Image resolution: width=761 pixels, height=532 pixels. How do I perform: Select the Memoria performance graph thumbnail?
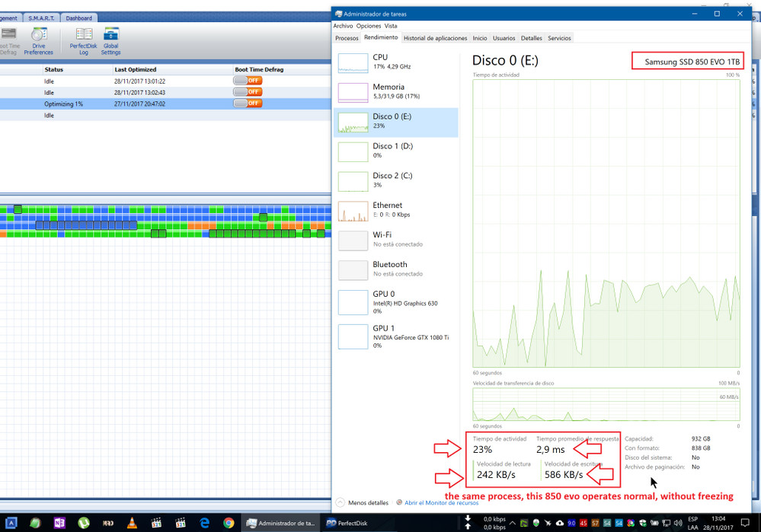[x=353, y=93]
